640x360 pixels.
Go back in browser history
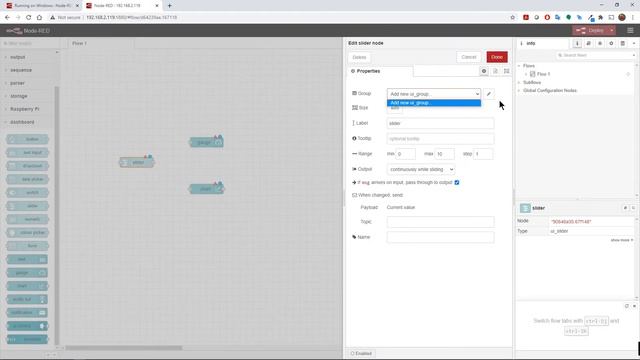tap(7, 18)
